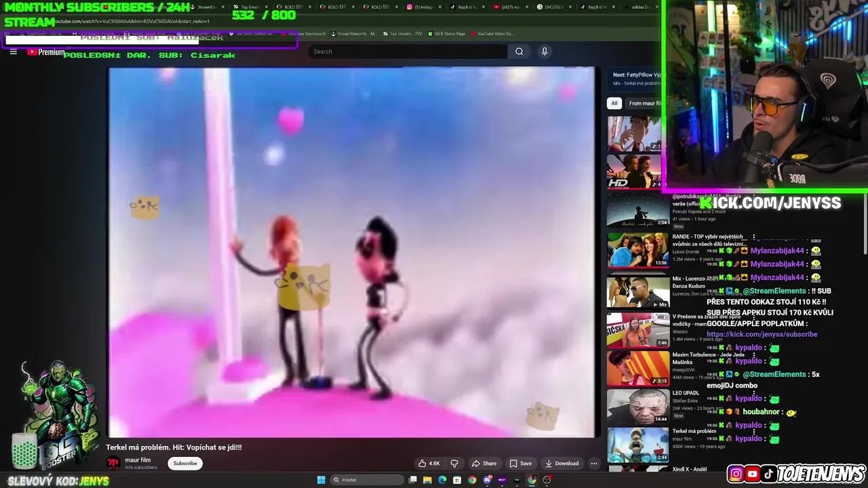
Task: Select the All filter chip
Action: click(614, 103)
